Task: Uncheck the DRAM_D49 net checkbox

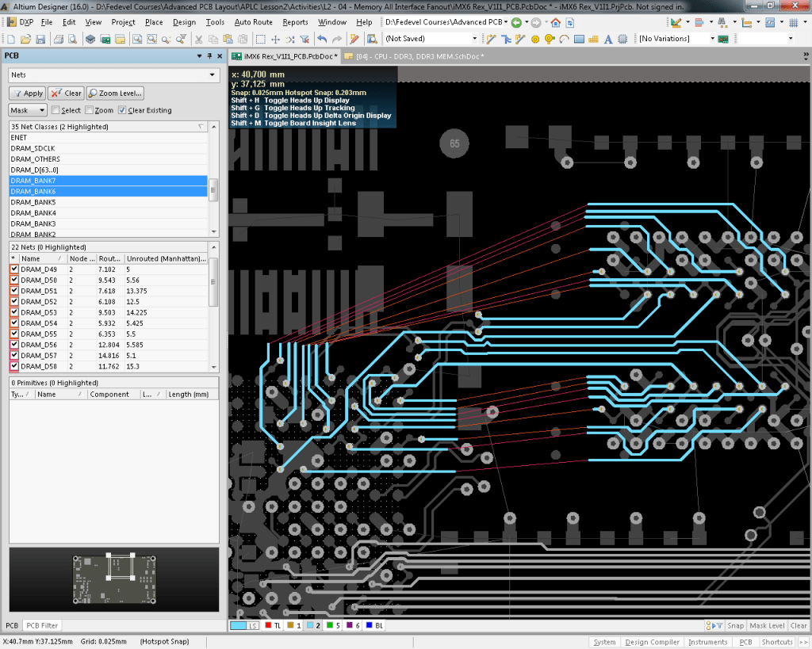Action: [14, 269]
